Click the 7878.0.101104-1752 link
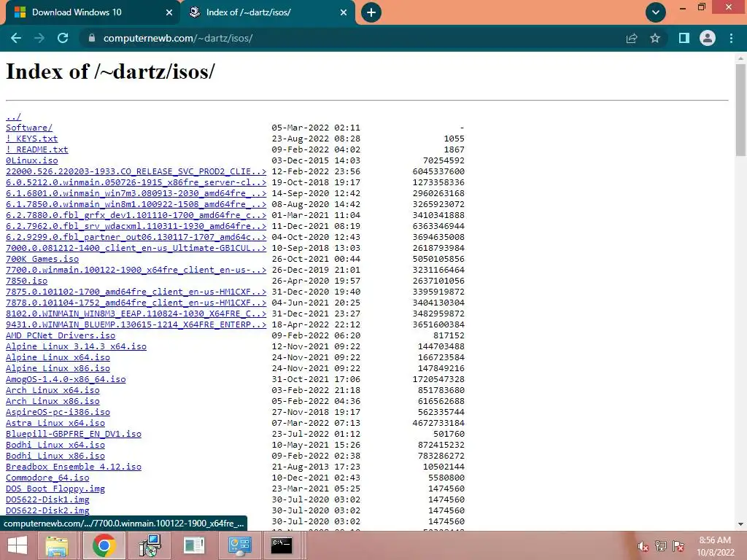This screenshot has height=560, width=747. (x=136, y=303)
